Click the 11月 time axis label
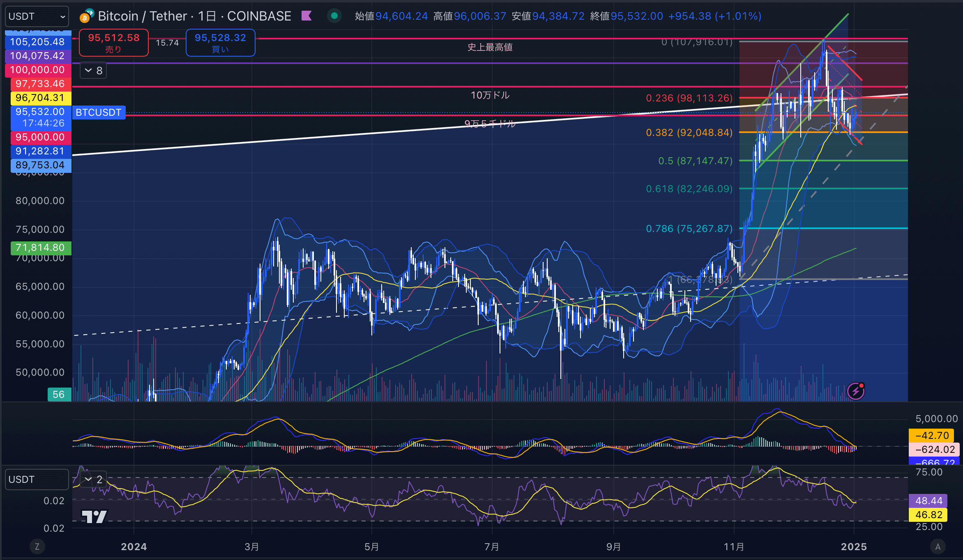 734,547
